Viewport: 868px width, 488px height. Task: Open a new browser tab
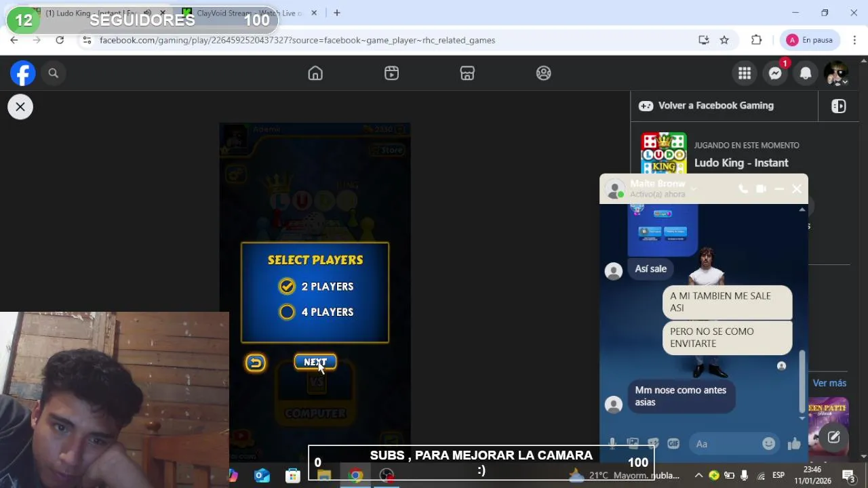pos(337,13)
